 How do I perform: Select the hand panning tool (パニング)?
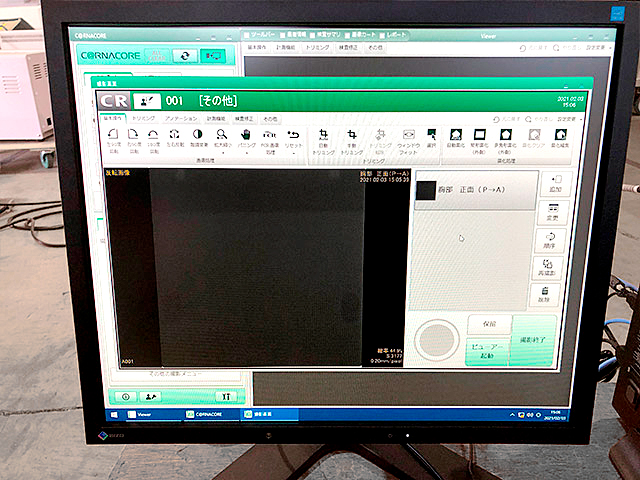(x=246, y=138)
